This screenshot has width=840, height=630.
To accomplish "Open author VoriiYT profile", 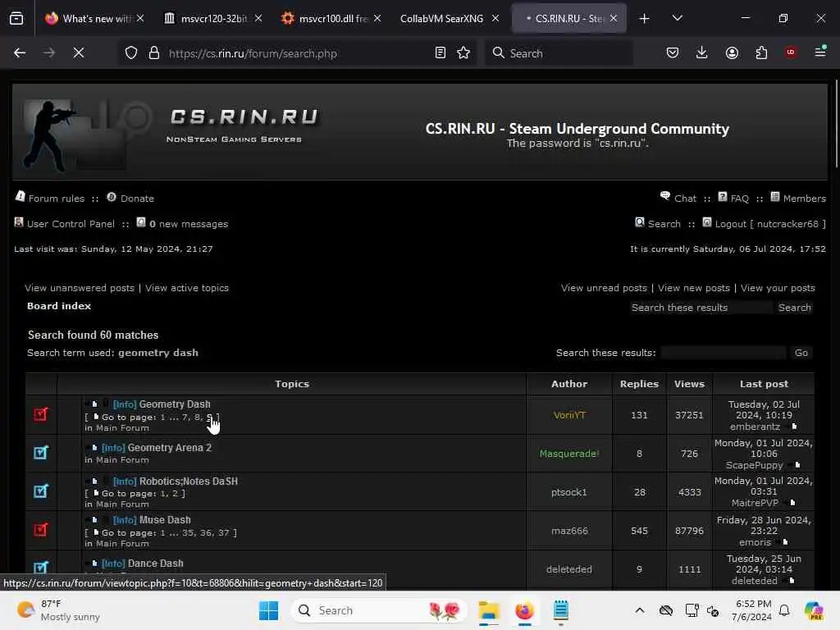I will (569, 415).
